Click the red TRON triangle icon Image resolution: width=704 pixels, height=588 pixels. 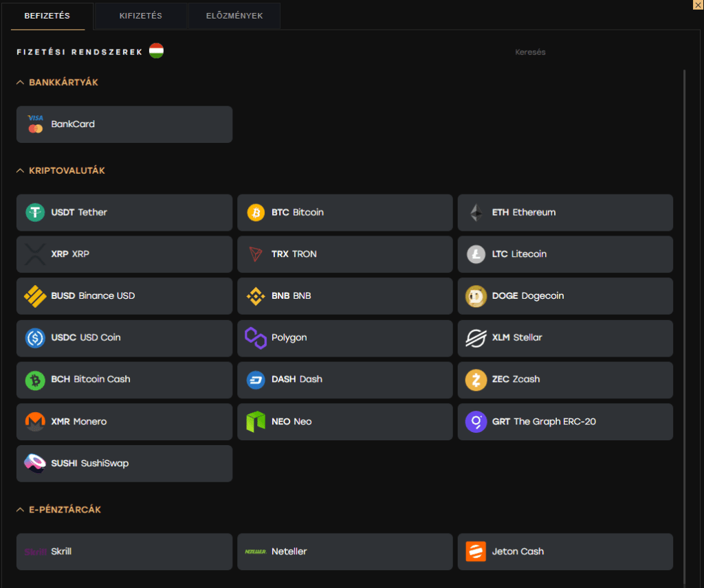pos(256,254)
